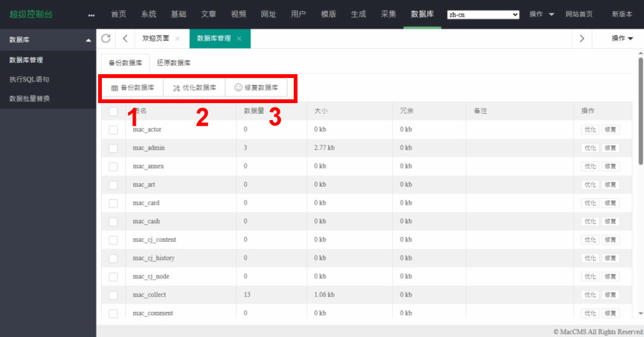Open 用户 menu in top navigation
644x337 pixels.
[x=299, y=14]
